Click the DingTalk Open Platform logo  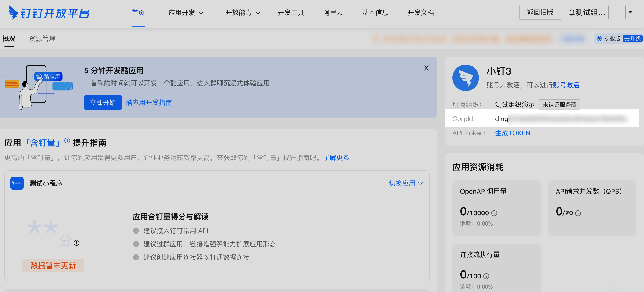49,13
